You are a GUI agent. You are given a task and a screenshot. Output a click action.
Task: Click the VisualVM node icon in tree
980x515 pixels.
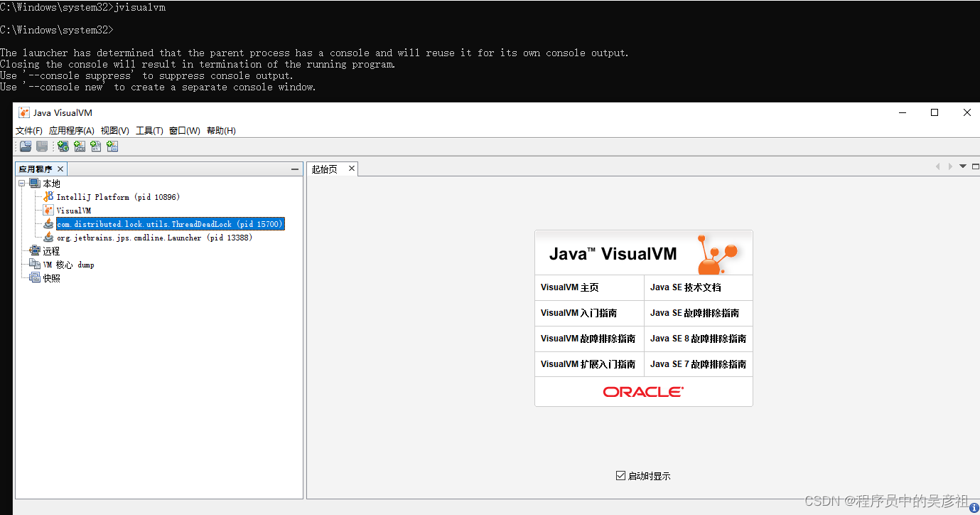click(x=48, y=210)
